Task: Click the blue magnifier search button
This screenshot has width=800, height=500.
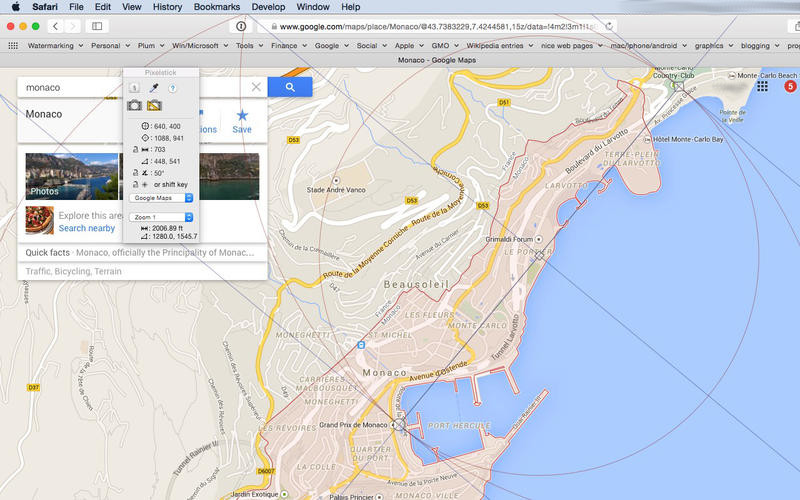Action: (290, 87)
